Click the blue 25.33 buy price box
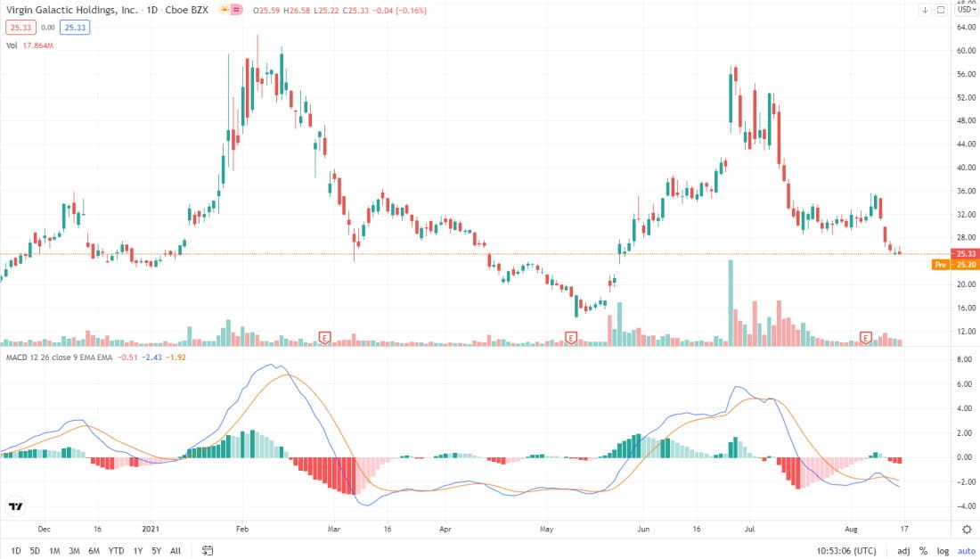Image resolution: width=980 pixels, height=559 pixels. 75,28
